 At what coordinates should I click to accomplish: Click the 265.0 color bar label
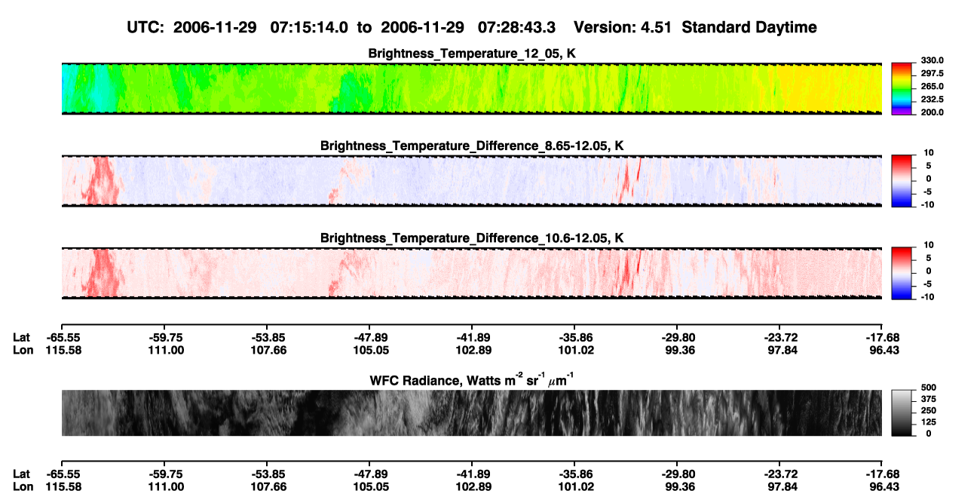click(932, 87)
